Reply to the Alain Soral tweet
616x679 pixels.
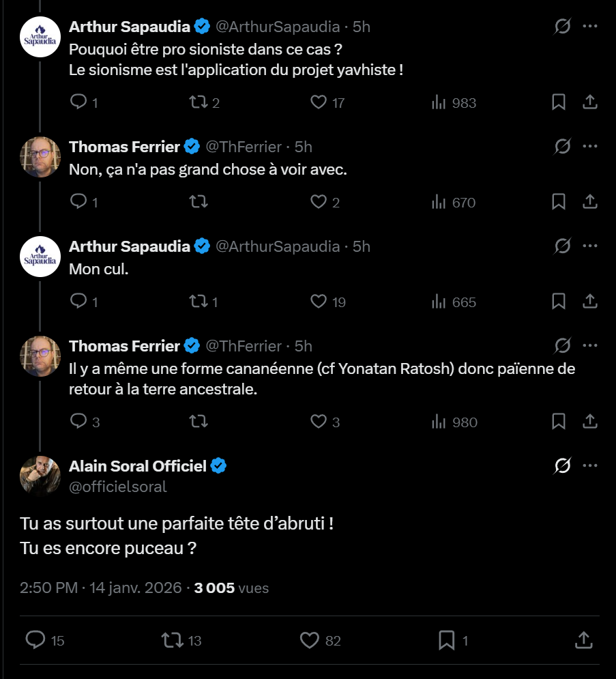35,640
